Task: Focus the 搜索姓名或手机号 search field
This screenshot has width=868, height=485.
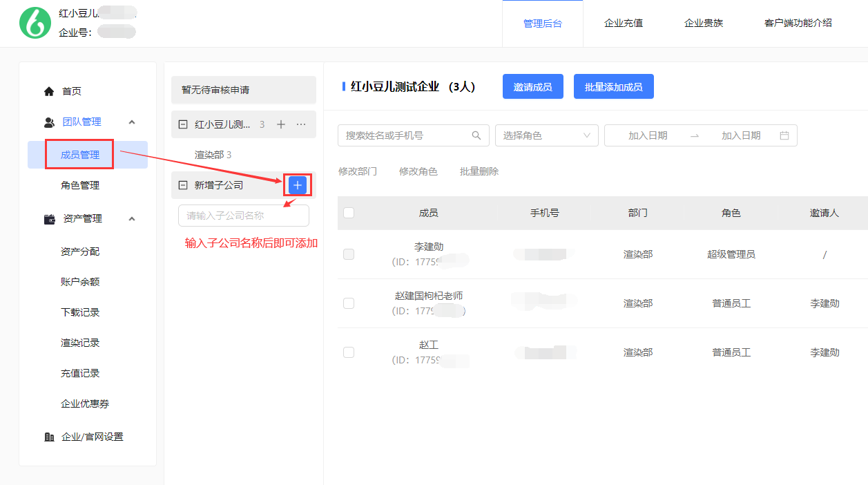Action: (x=413, y=135)
